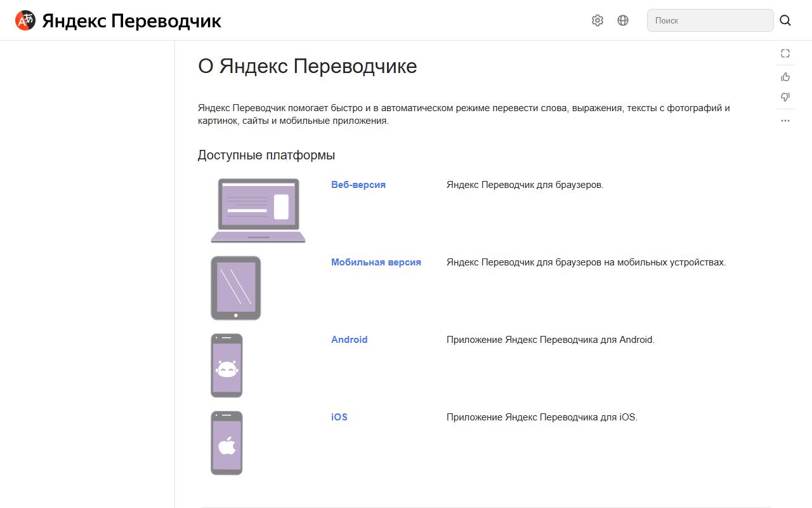Image resolution: width=812 pixels, height=508 pixels.
Task: Click intro paragraph starting Яндекс Переводчик помогает
Action: click(464, 114)
